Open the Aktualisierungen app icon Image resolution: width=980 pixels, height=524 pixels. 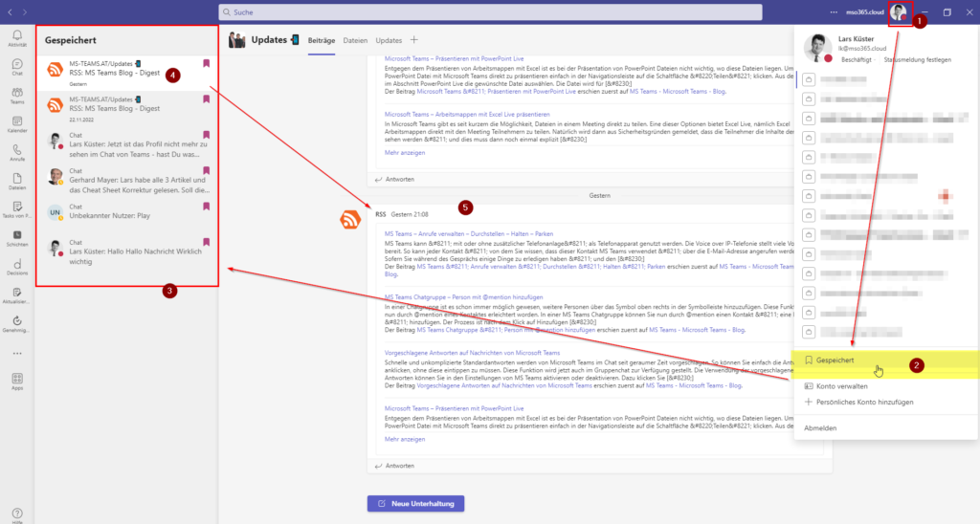(x=17, y=296)
